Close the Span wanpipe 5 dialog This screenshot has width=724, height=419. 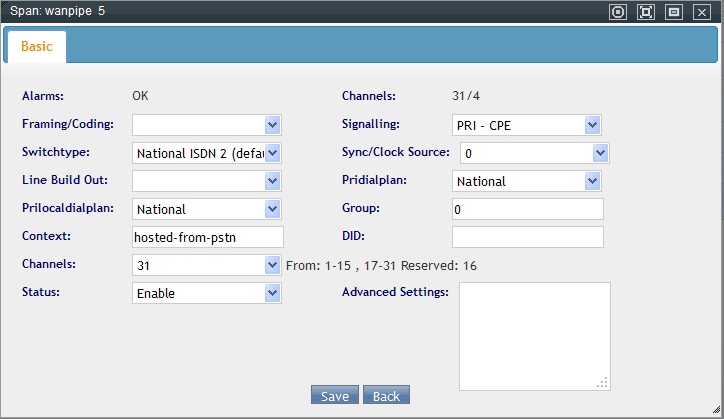(702, 12)
